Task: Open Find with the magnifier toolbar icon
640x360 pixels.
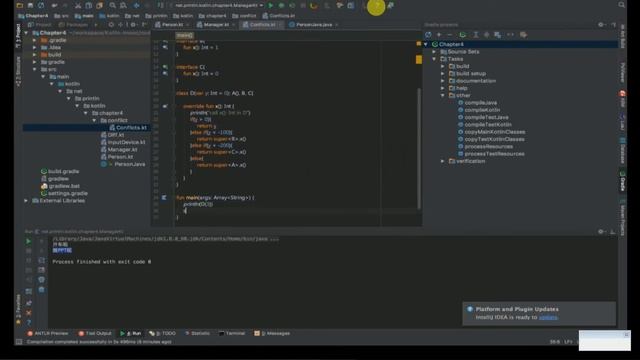Action: coord(112,6)
